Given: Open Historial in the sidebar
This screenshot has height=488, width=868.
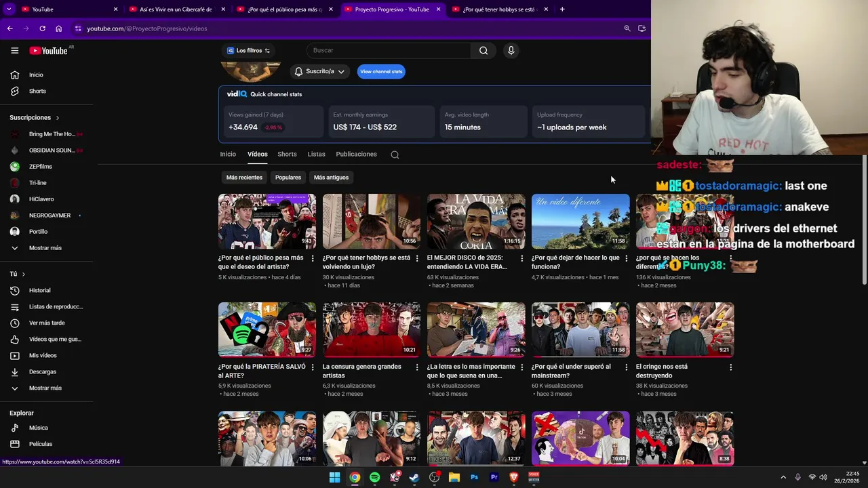Looking at the screenshot, I should click(39, 290).
